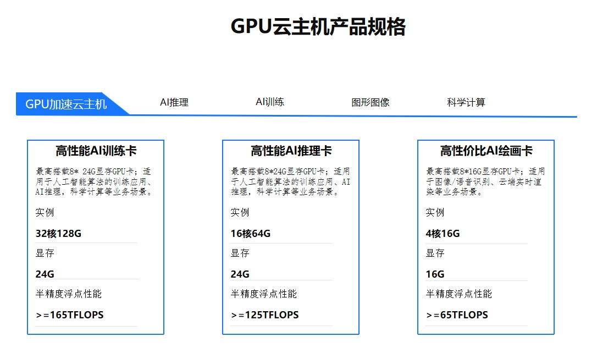
Task: Click the >=65TFLOPS performance value
Action: (457, 315)
